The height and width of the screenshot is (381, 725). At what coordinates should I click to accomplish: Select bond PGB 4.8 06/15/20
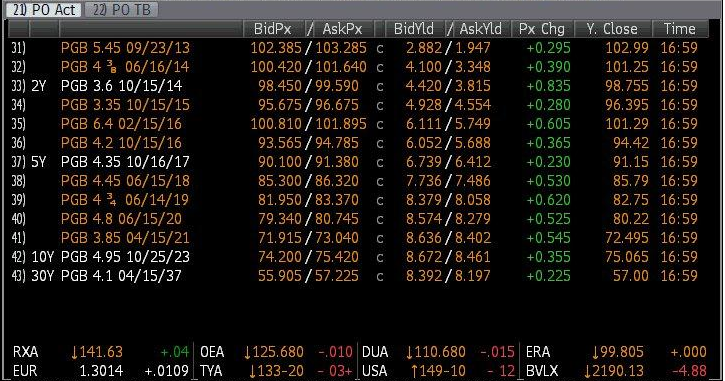click(x=121, y=218)
